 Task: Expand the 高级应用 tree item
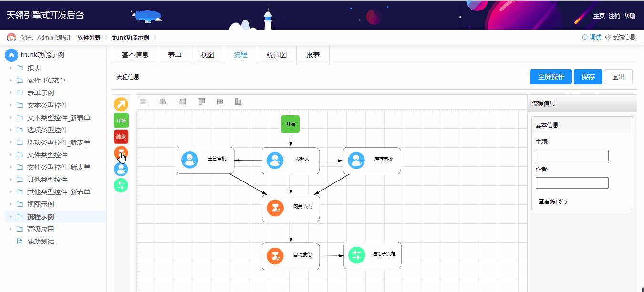point(10,229)
